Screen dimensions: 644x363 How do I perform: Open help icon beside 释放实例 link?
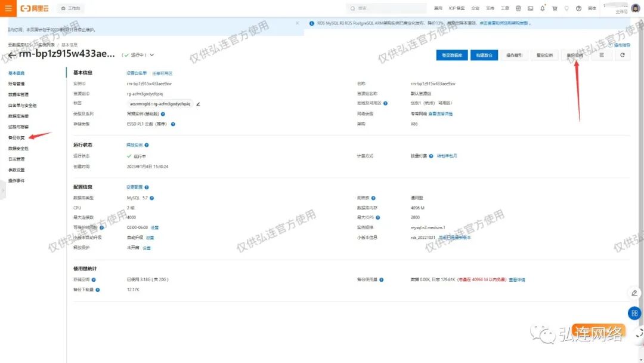tap(147, 145)
